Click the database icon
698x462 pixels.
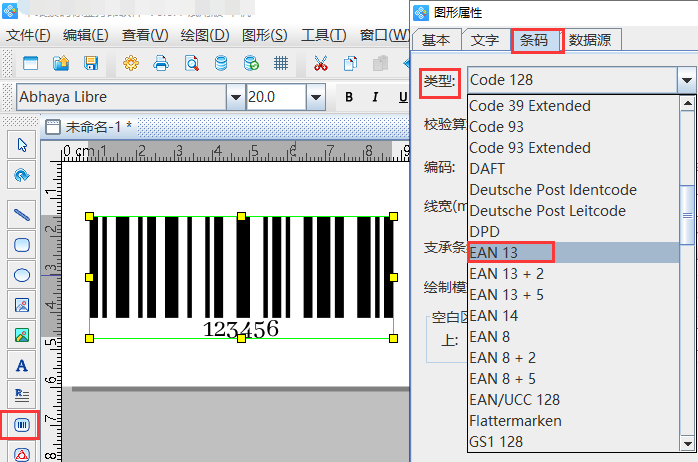pos(221,63)
